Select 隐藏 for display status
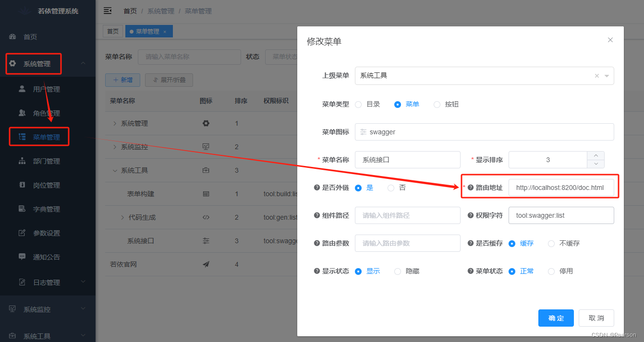 pyautogui.click(x=398, y=271)
